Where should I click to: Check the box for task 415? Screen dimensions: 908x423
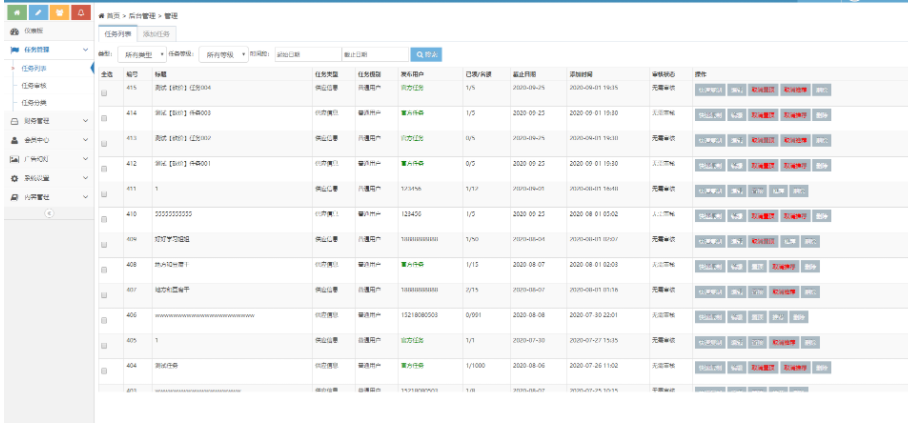(x=104, y=93)
